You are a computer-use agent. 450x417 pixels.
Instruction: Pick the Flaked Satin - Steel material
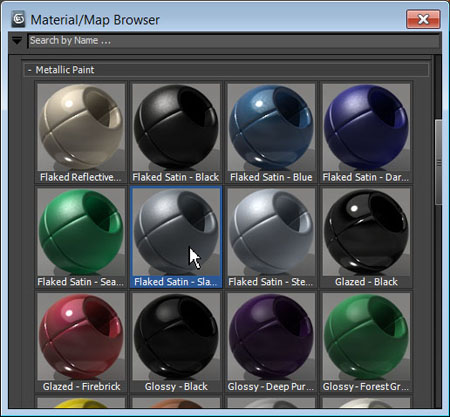pos(271,237)
